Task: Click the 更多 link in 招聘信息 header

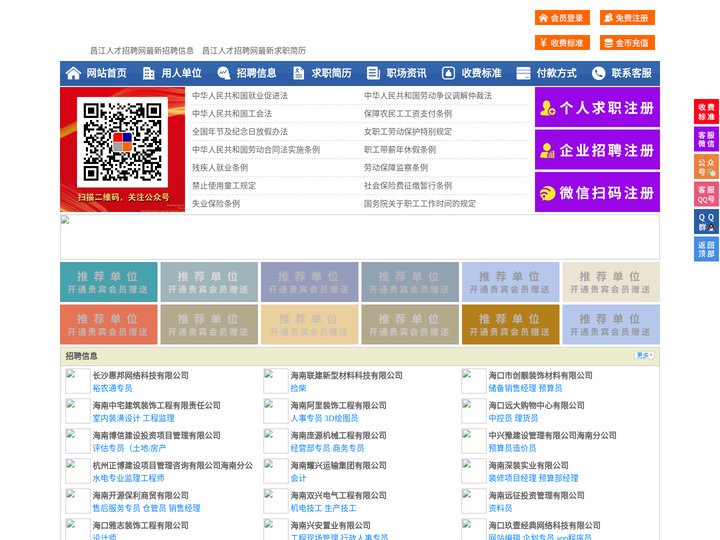Action: [644, 355]
